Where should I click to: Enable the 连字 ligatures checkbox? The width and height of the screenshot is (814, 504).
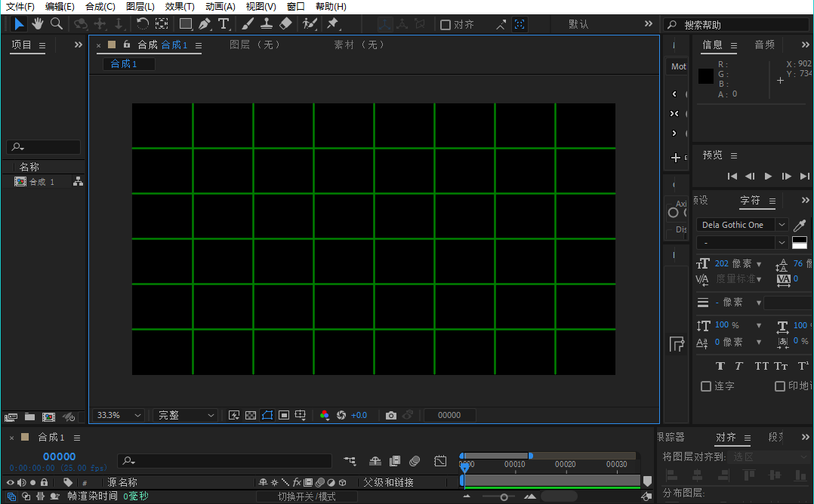coord(705,386)
